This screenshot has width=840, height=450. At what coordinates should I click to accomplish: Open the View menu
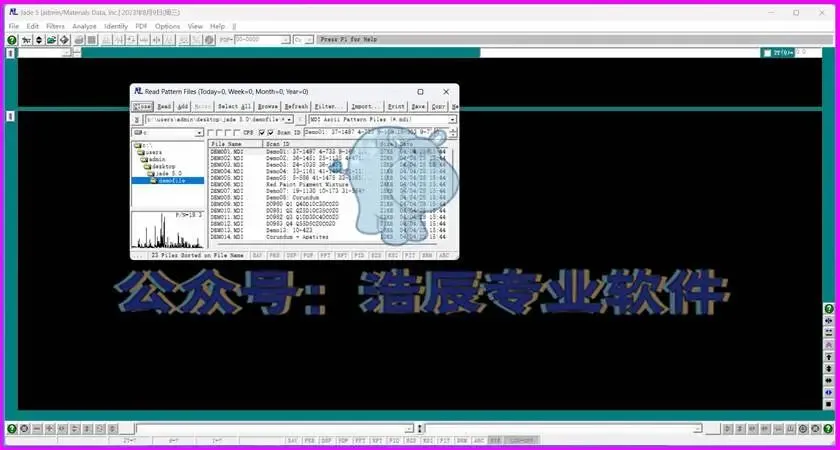[x=195, y=26]
